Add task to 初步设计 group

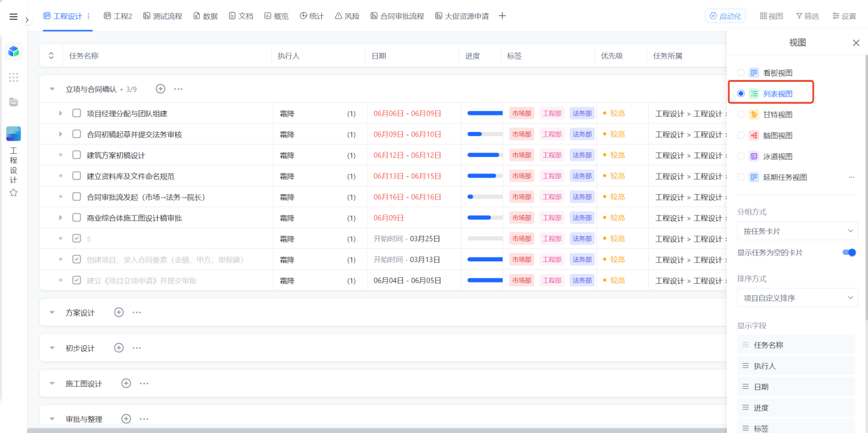click(x=119, y=347)
